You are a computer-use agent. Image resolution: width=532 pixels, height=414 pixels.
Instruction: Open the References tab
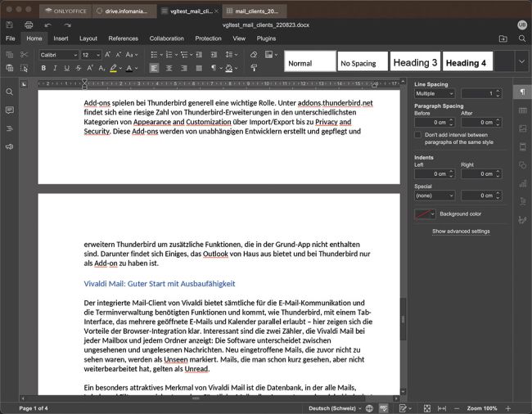123,38
